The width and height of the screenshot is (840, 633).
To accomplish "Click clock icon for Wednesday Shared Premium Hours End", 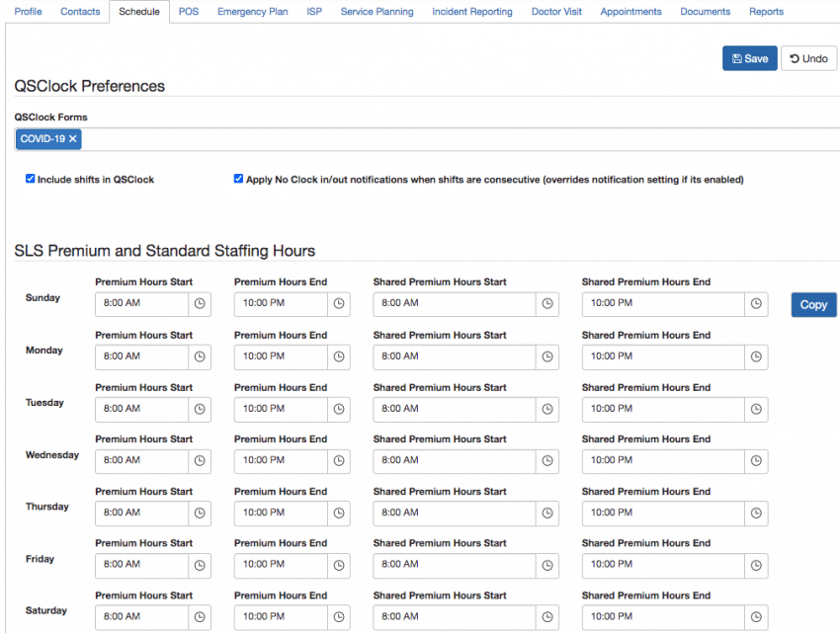I will coord(756,460).
